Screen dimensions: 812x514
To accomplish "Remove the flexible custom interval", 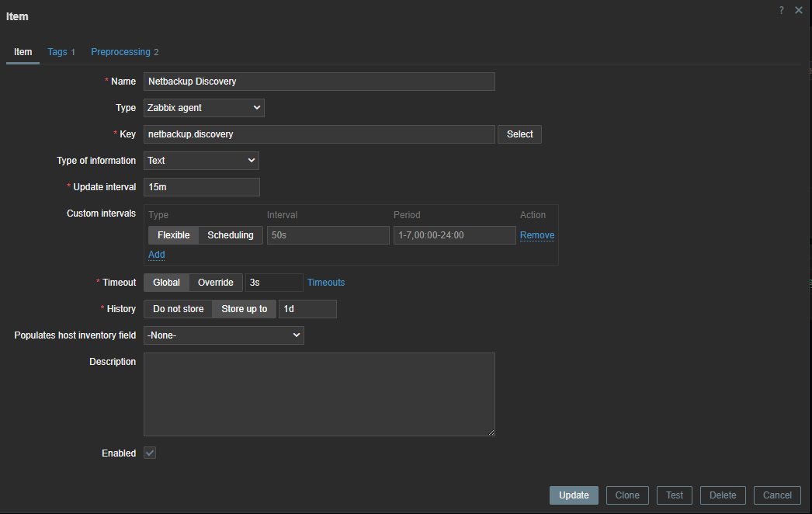I will [536, 234].
